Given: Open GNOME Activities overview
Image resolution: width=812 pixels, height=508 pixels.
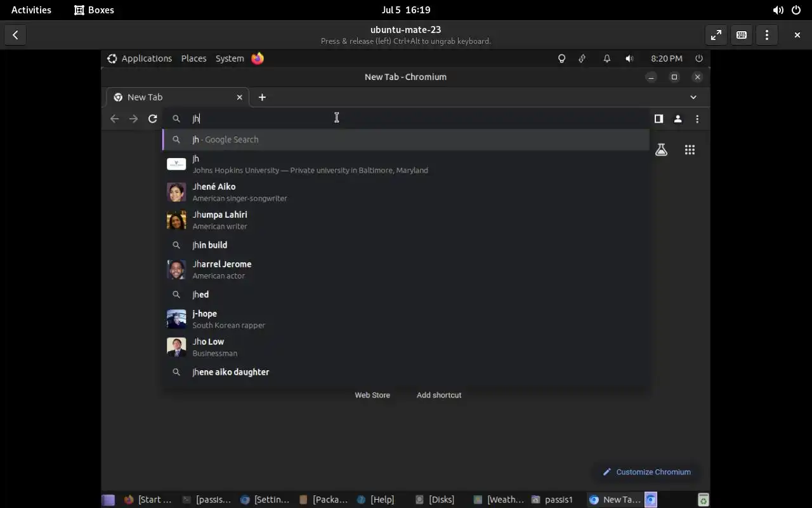Looking at the screenshot, I should (x=31, y=10).
